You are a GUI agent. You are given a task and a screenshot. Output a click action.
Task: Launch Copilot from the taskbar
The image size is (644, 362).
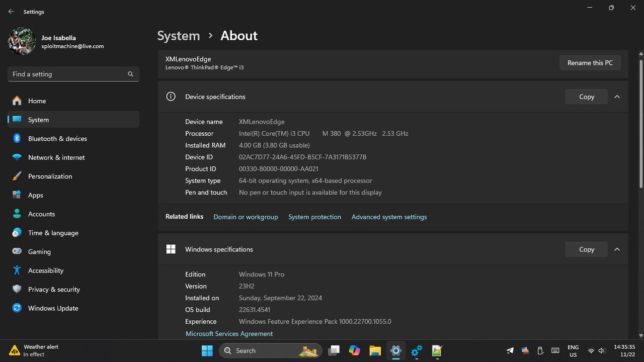pos(354,350)
